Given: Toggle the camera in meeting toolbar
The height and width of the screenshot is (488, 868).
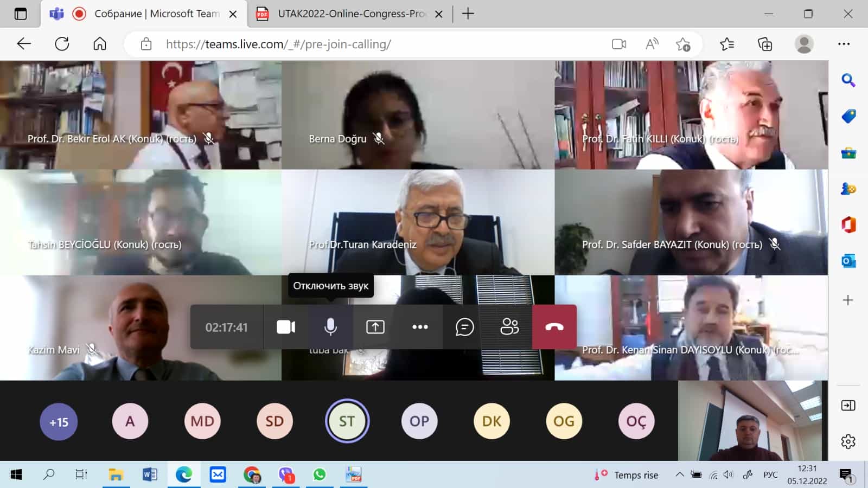Looking at the screenshot, I should pyautogui.click(x=286, y=327).
